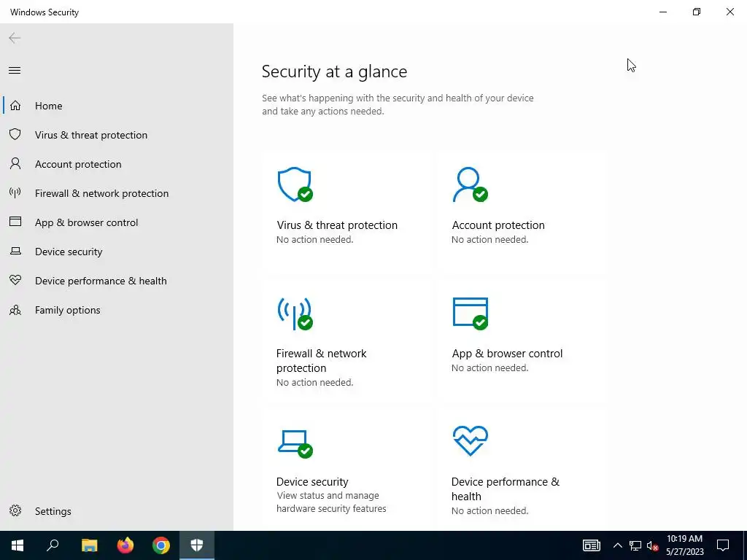
Task: Open the Windows Start menu
Action: coord(18,545)
